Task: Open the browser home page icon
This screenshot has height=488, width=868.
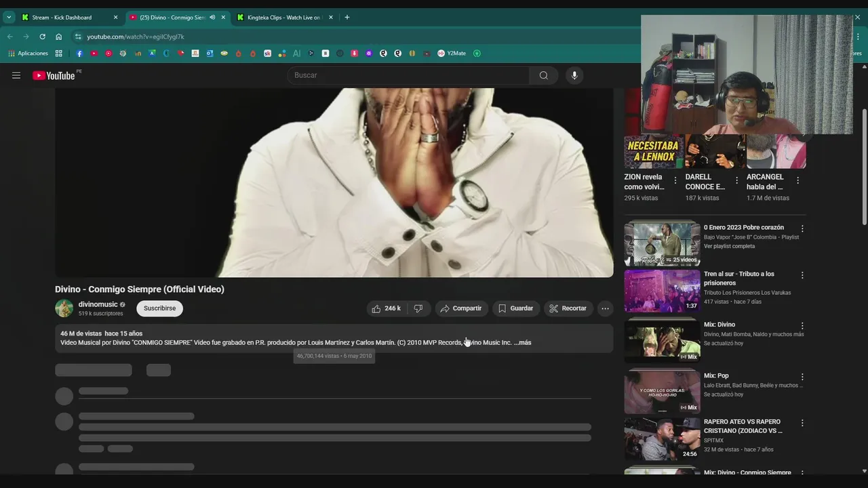Action: point(58,37)
